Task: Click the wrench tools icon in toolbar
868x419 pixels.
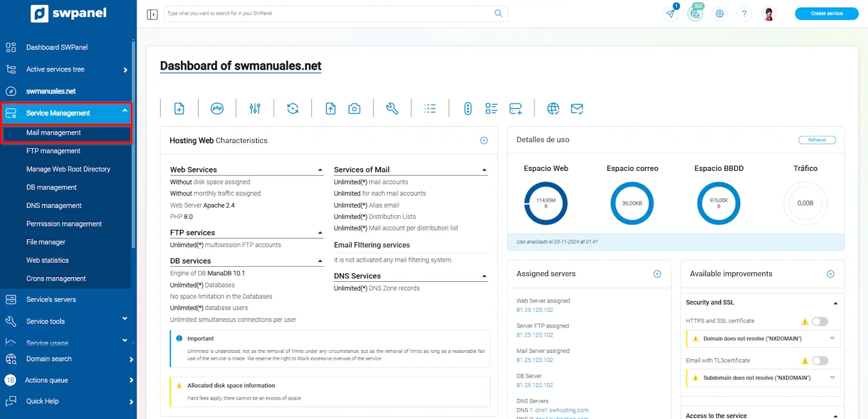Action: tap(392, 108)
